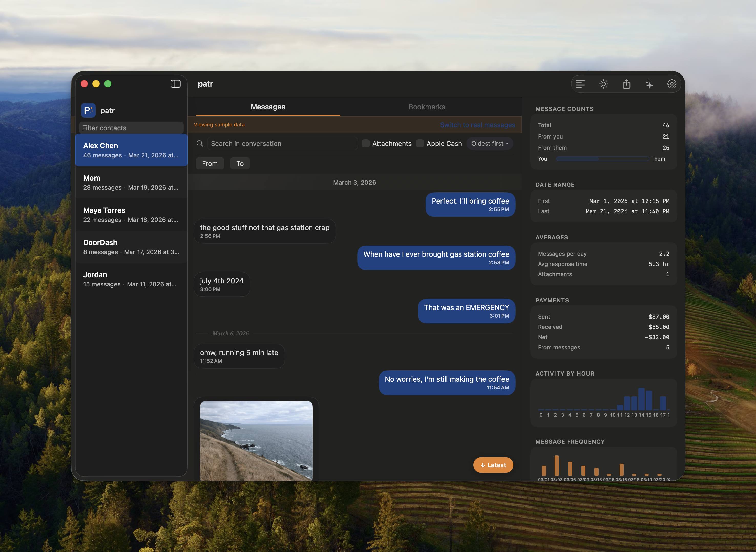Toggle light/dark theme with the sun icon

coord(603,84)
